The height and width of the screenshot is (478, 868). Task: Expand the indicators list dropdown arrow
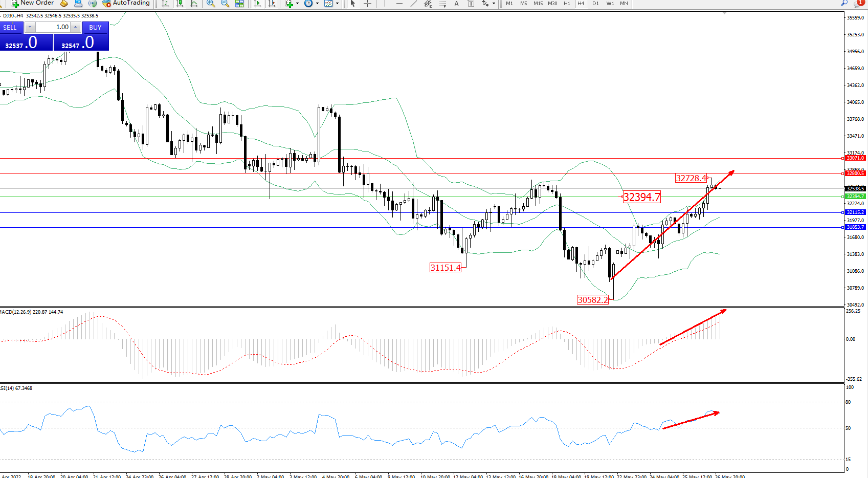tap(298, 4)
